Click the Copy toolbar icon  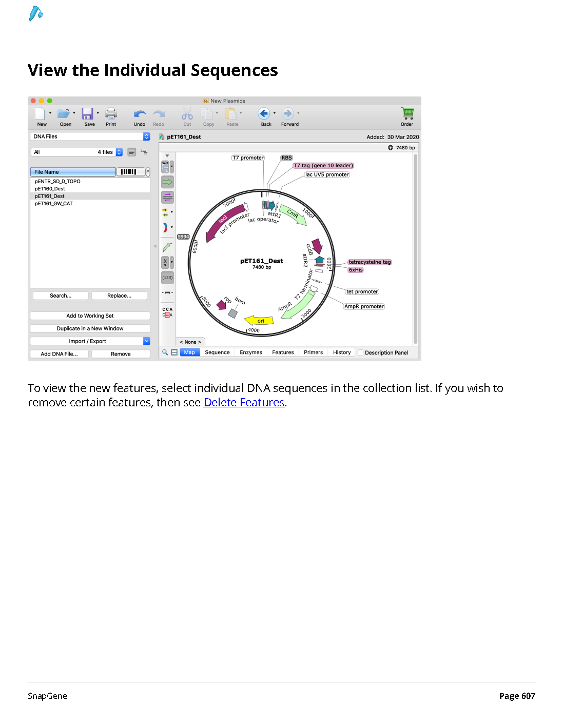pos(206,113)
